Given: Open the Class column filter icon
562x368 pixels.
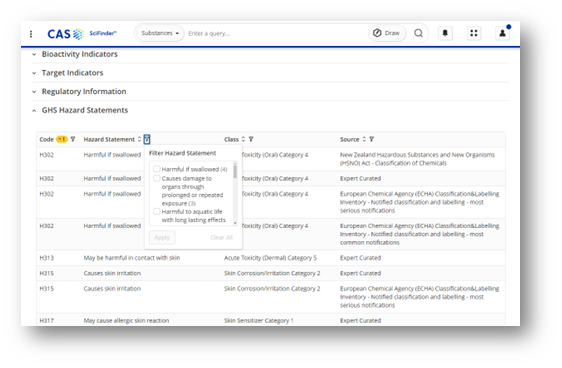Looking at the screenshot, I should 251,139.
